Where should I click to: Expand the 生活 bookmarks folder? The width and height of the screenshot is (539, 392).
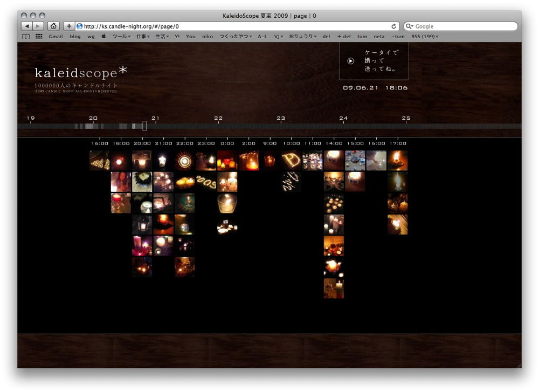[162, 37]
